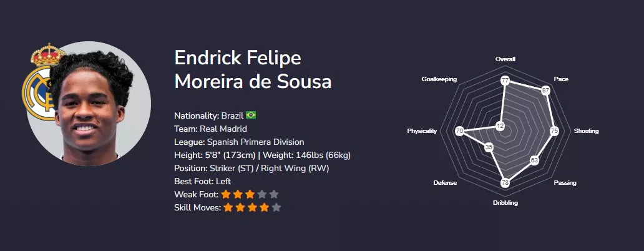Click the player name heading
Viewport: 644px width, 251px height.
[x=253, y=70]
